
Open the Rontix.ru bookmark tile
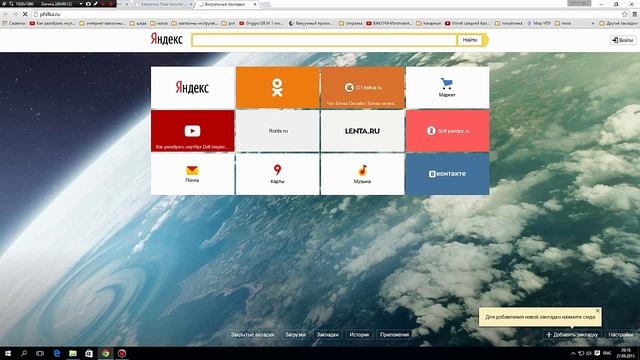click(278, 131)
